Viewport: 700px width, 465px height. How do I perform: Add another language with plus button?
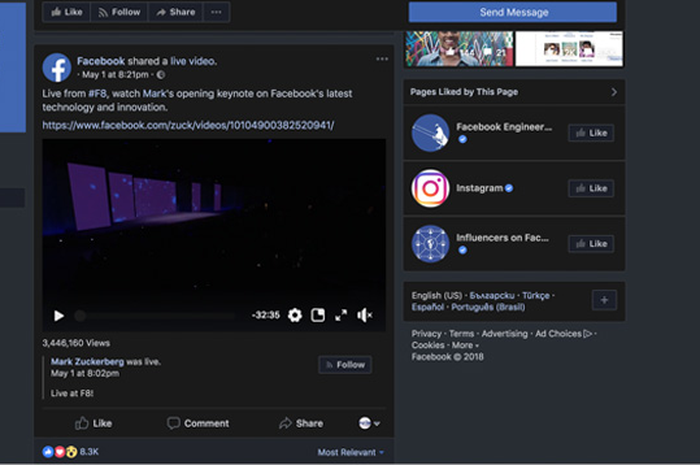pos(604,300)
